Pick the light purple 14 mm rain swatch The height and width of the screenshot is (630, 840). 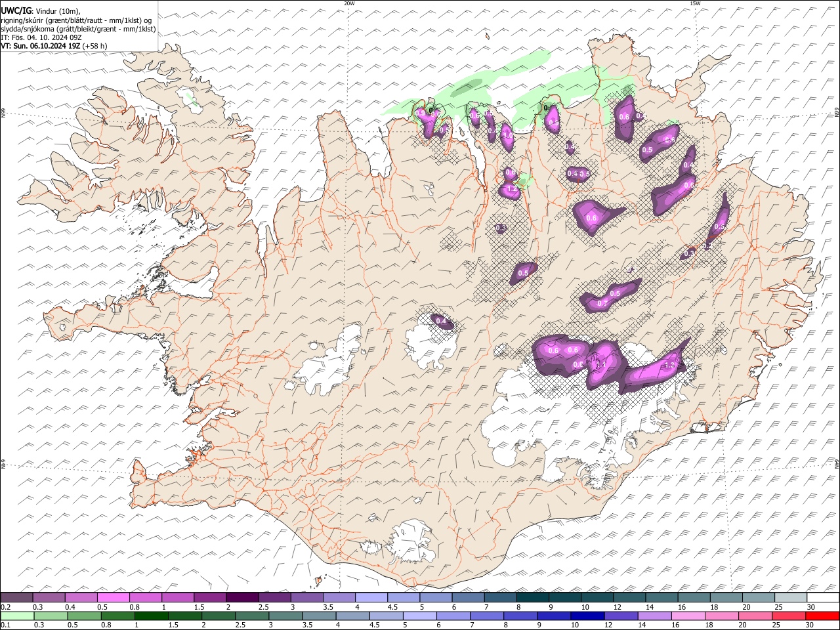655,616
